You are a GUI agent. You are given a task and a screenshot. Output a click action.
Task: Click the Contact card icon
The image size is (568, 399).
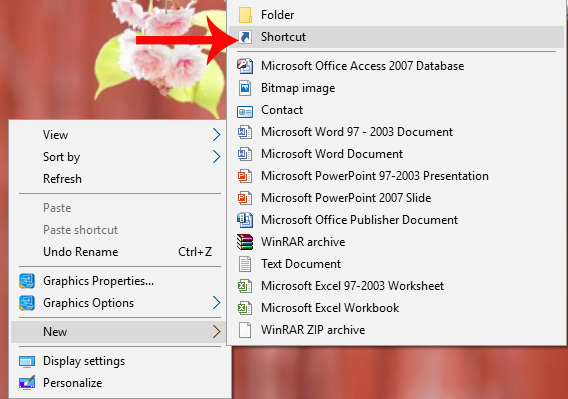pyautogui.click(x=245, y=112)
